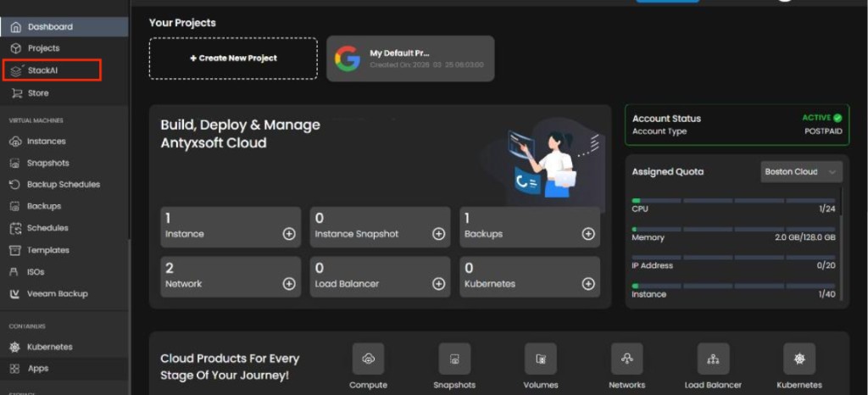
Task: Open Templates in the sidebar
Action: click(x=64, y=250)
